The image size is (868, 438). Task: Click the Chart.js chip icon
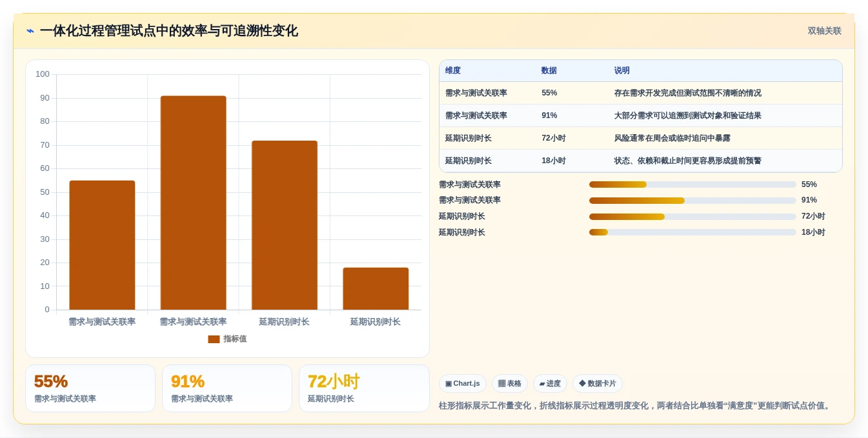pos(449,384)
